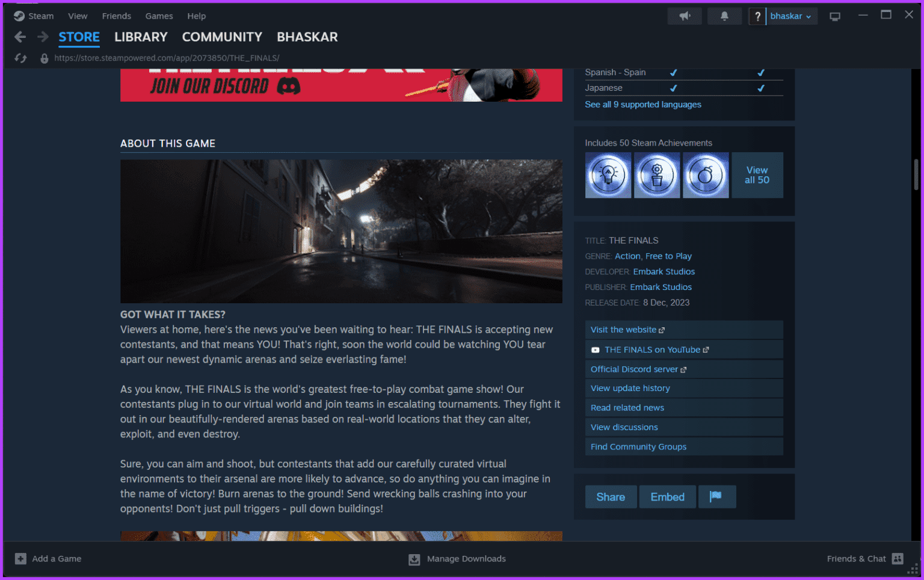Viewport: 924px width, 580px height.
Task: Go back with the back arrow
Action: [20, 37]
